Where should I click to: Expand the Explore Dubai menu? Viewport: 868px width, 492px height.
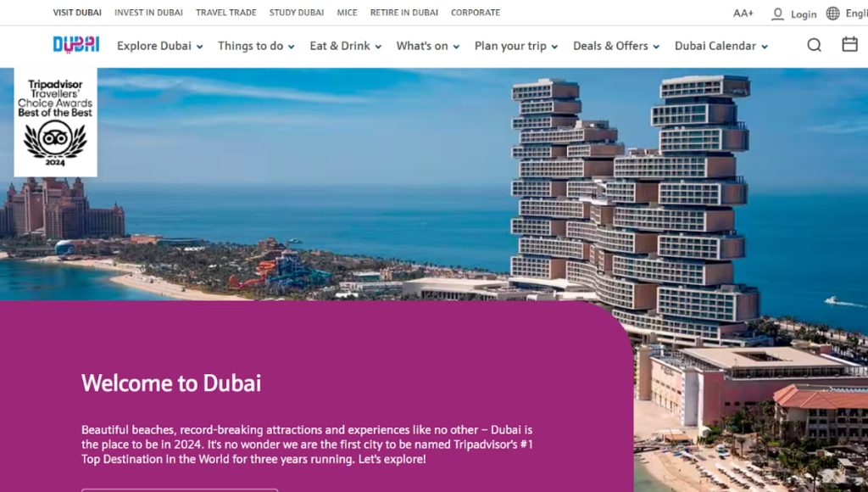click(x=160, y=46)
